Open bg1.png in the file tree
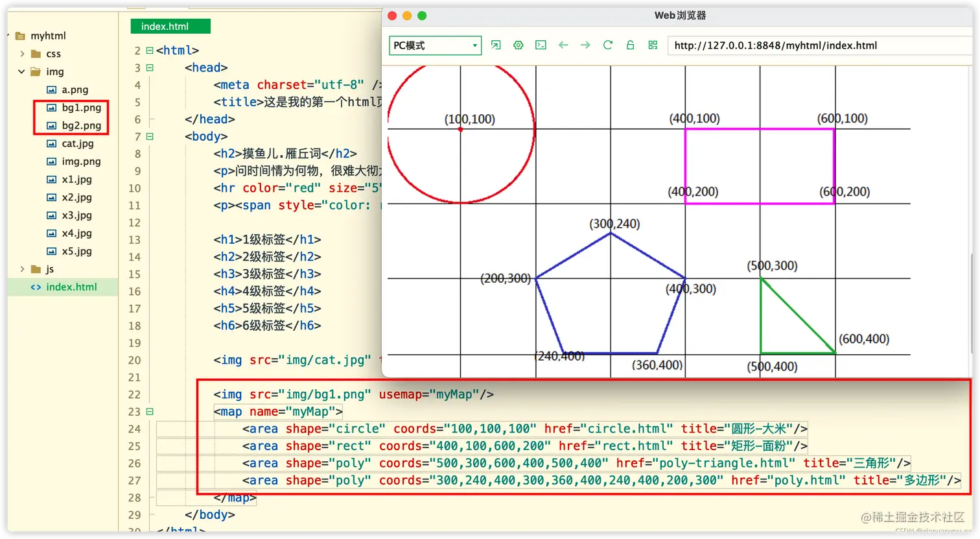 coord(82,108)
